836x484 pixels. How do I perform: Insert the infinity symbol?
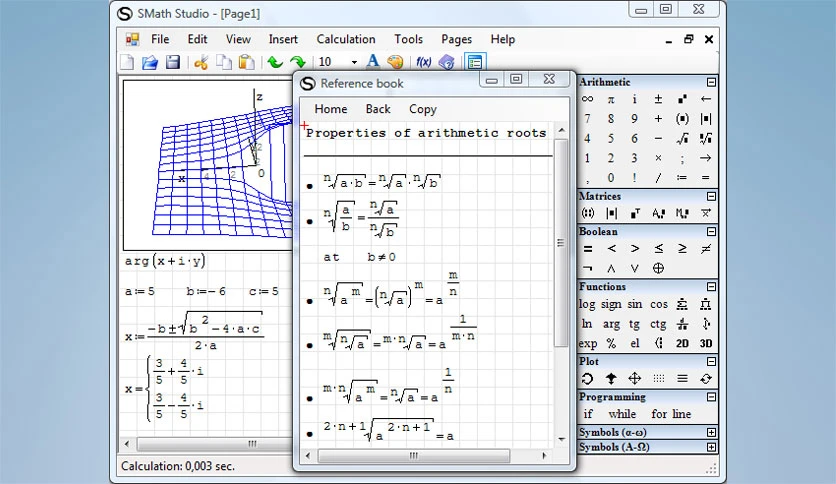tap(587, 99)
